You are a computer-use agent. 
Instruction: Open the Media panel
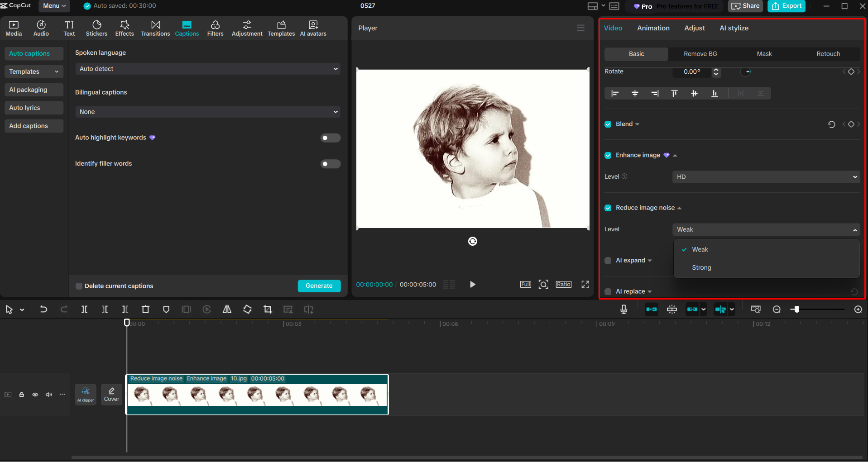tap(13, 28)
